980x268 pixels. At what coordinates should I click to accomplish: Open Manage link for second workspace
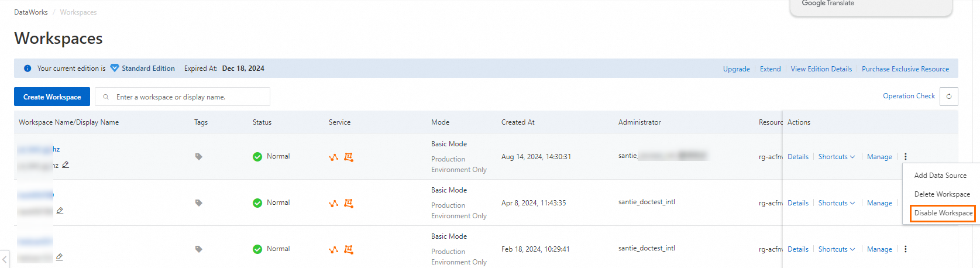[x=879, y=203]
